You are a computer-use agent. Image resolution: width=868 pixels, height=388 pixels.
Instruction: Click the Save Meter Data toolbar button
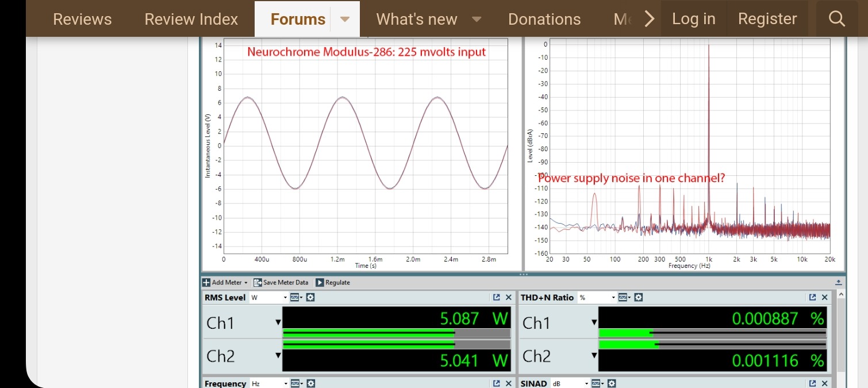(x=281, y=282)
